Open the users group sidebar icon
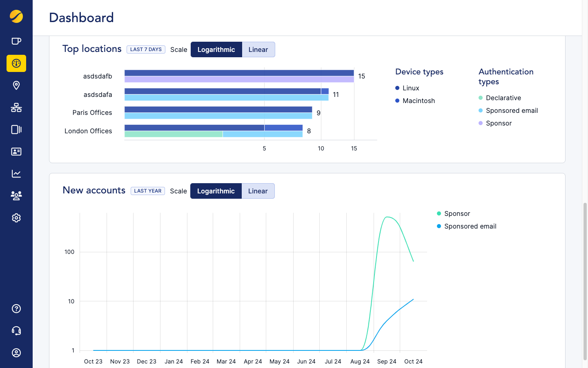This screenshot has height=368, width=588. pyautogui.click(x=16, y=196)
